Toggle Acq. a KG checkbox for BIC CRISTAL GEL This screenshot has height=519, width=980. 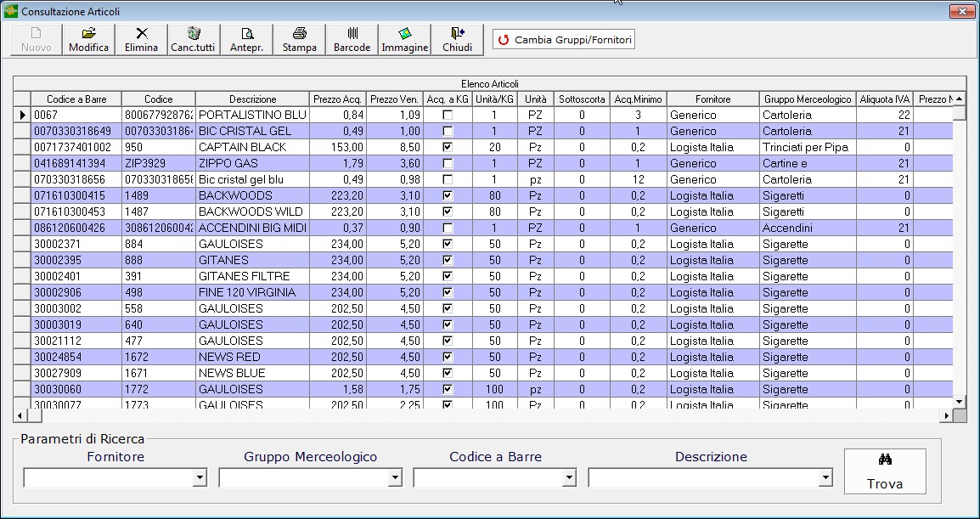(x=448, y=132)
